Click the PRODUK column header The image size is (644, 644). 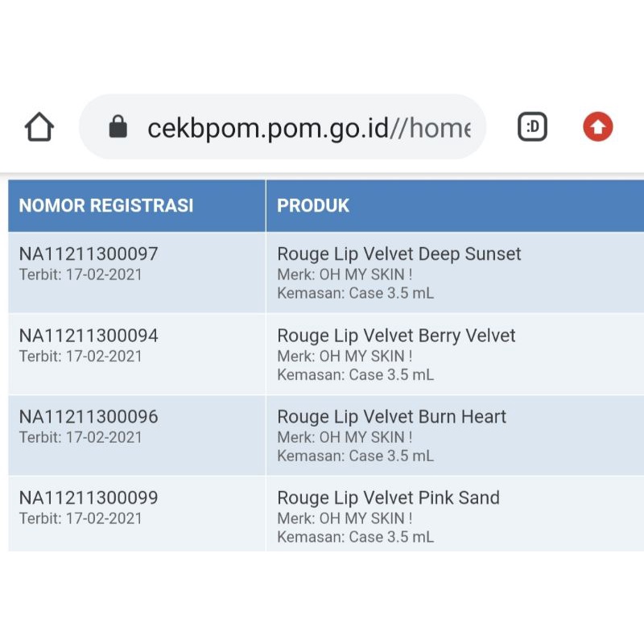point(313,205)
